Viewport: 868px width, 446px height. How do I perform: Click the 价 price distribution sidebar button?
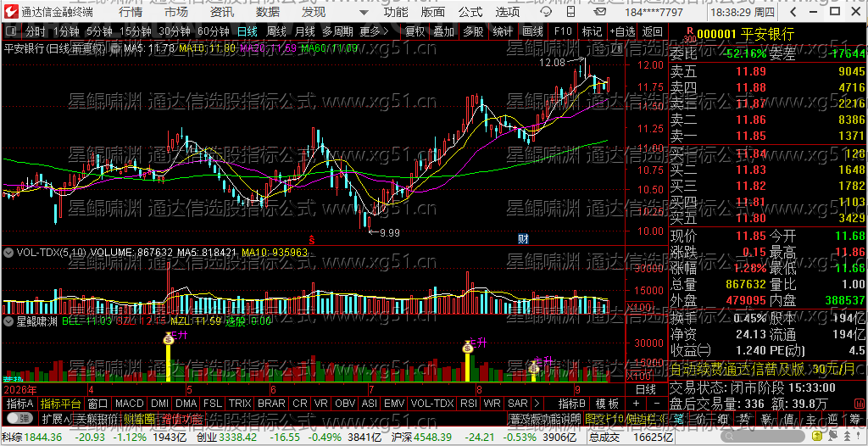(700, 418)
